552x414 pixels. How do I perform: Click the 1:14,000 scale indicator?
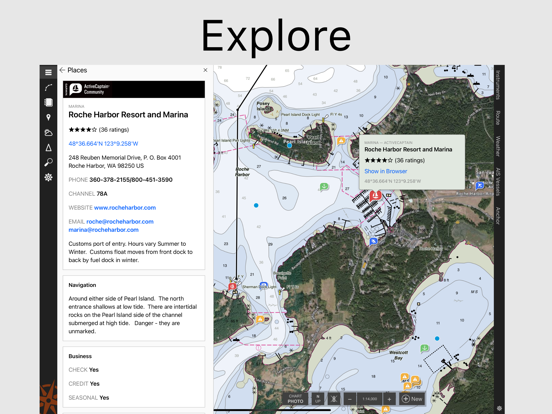[370, 399]
